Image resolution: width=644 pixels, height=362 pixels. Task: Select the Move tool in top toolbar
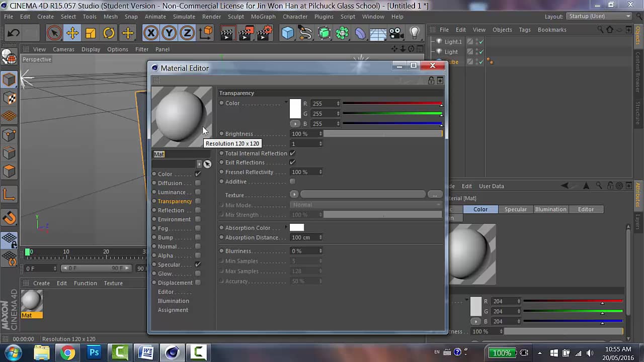pos(72,33)
